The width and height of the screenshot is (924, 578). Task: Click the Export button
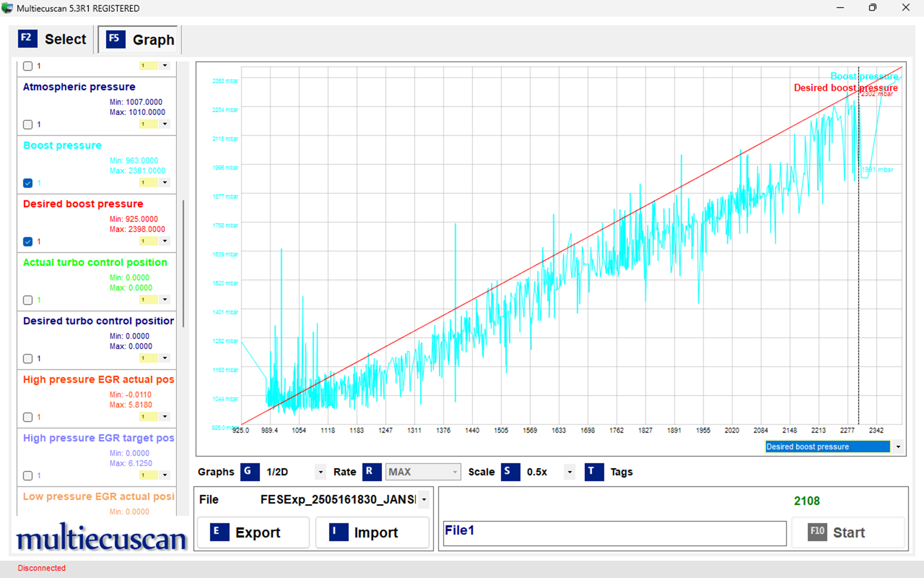click(253, 532)
